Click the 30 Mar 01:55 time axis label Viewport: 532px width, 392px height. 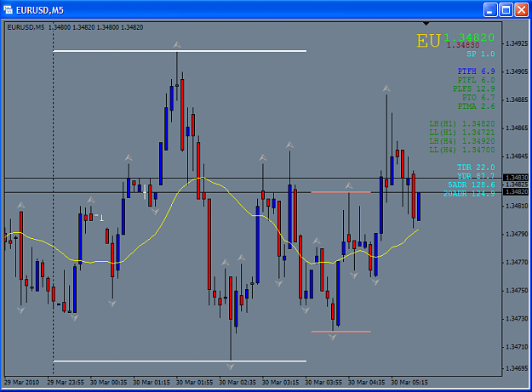(x=194, y=383)
